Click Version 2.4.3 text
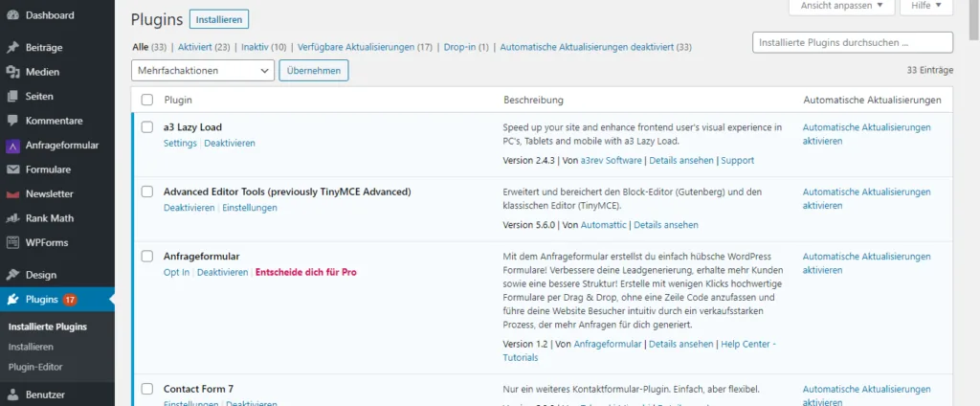This screenshot has width=980, height=406. (x=528, y=160)
